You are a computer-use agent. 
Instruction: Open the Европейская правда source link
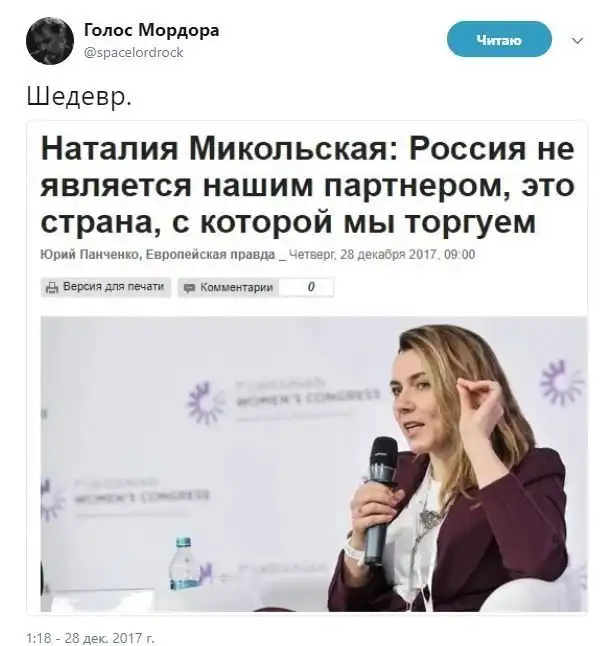211,254
